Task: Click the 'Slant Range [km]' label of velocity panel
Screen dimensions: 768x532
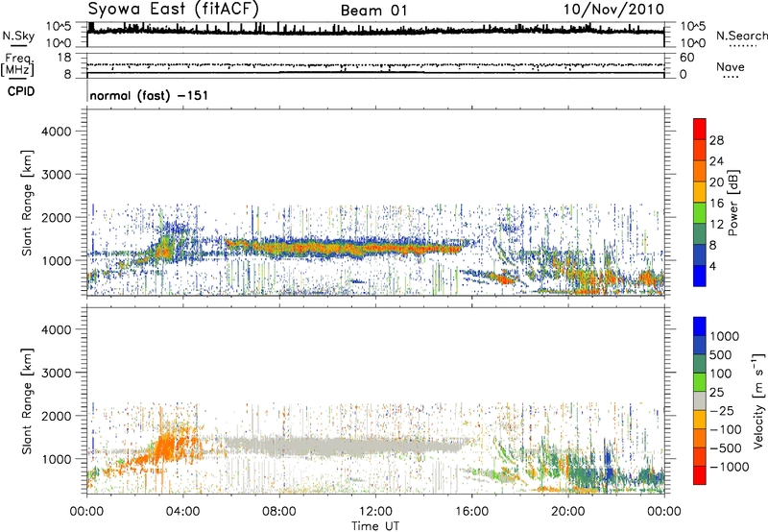Action: tap(27, 400)
